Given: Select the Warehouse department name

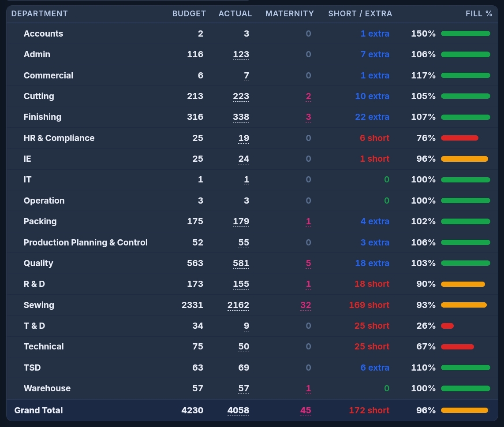Looking at the screenshot, I should pos(47,388).
